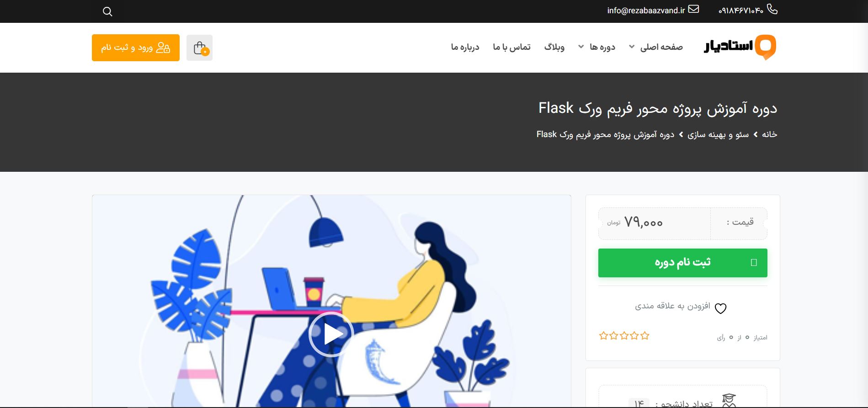The width and height of the screenshot is (868, 408).
Task: Expand the دوره ها dropdown arrow
Action: 581,47
